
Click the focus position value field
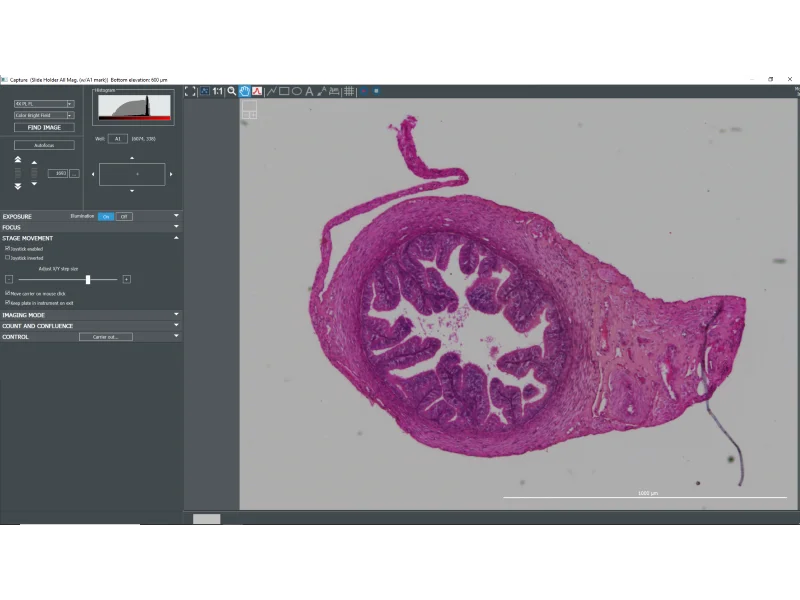[58, 173]
